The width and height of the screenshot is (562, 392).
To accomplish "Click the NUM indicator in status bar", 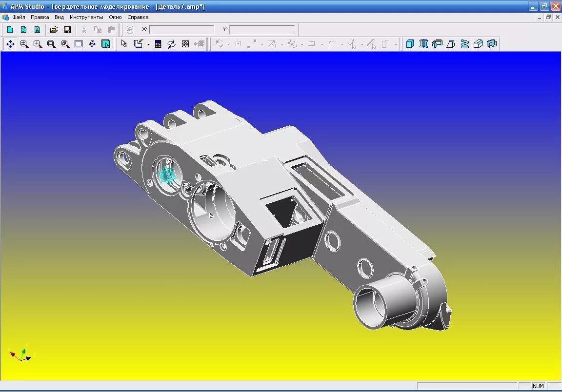I will coord(538,386).
